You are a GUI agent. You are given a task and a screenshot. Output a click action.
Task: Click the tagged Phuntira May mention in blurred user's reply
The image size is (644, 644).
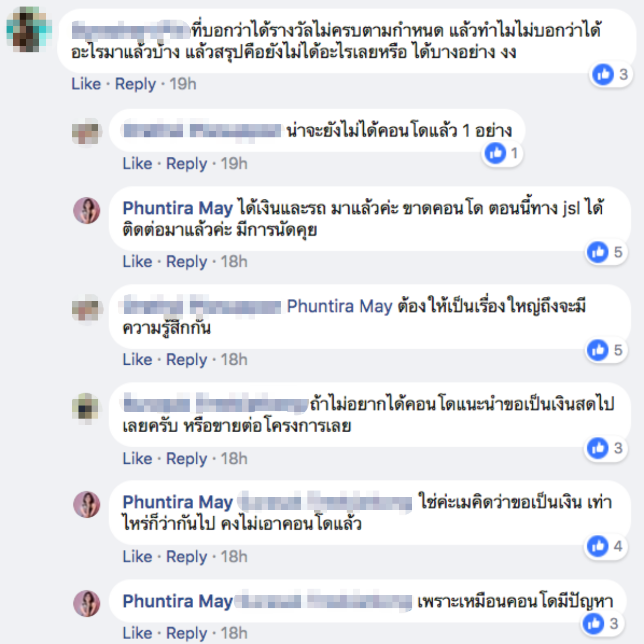point(339,306)
